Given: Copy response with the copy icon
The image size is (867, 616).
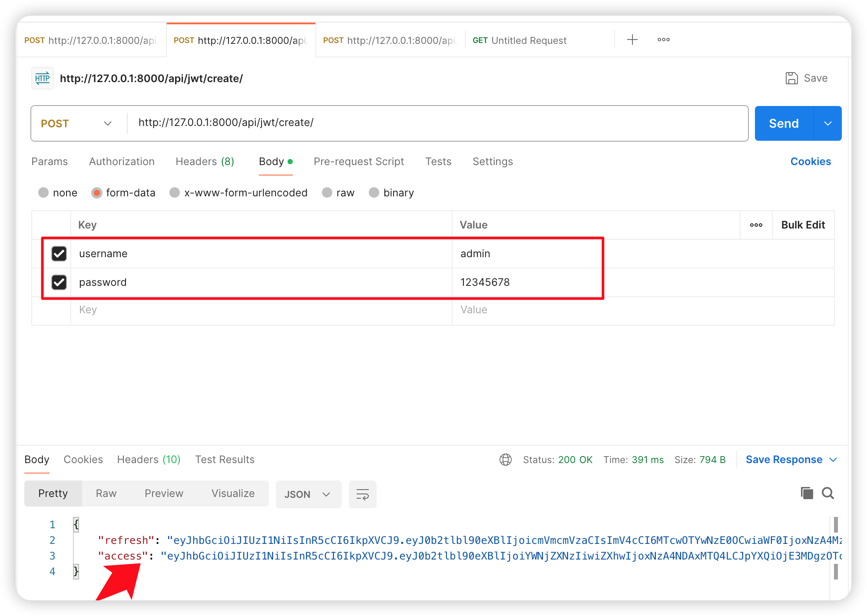Looking at the screenshot, I should 807,493.
